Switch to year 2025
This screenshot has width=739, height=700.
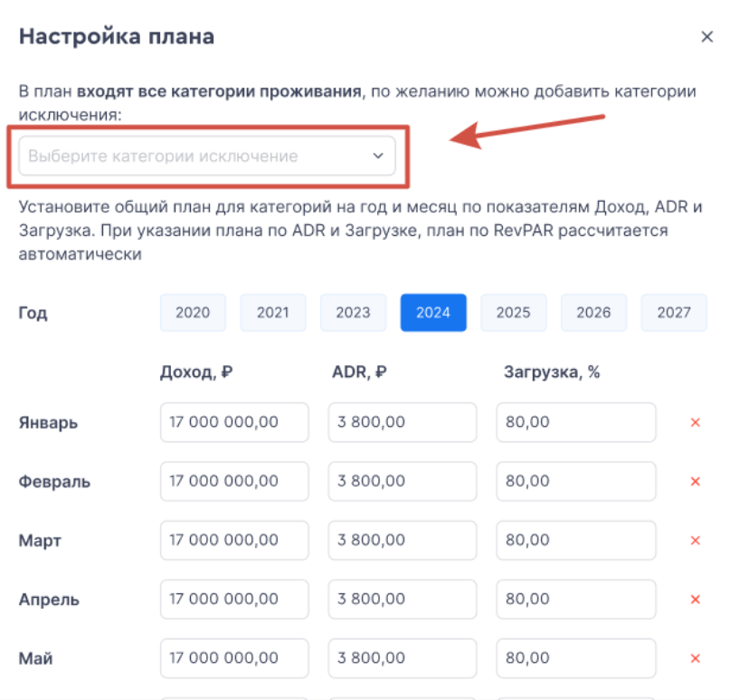513,313
